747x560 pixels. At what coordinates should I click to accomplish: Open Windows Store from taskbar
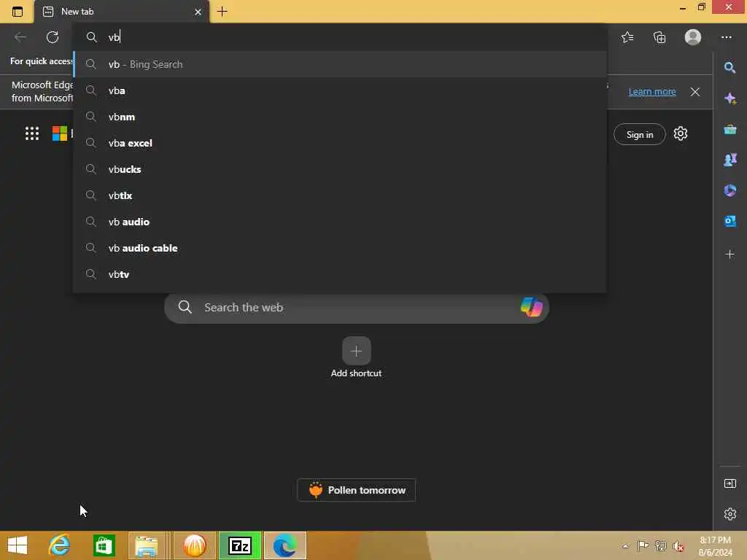(x=104, y=545)
